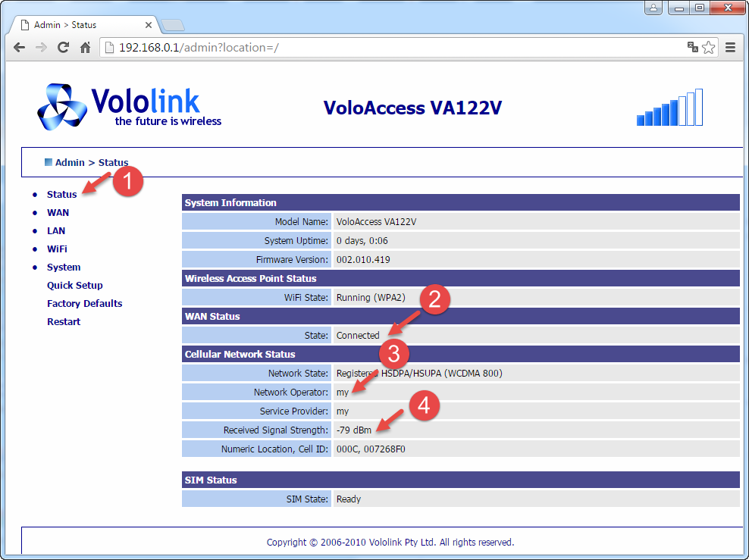The width and height of the screenshot is (749, 560).
Task: Click the translate page icon
Action: pos(693,47)
